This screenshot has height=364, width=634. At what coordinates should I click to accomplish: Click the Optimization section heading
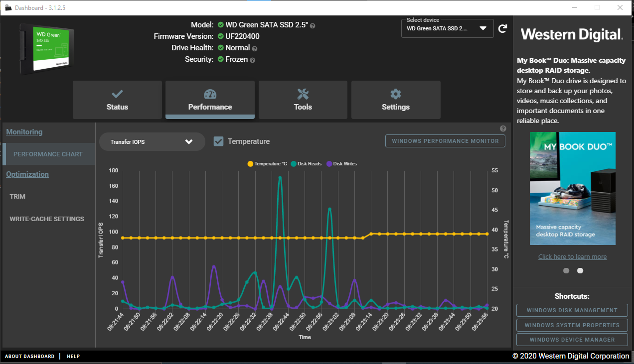(27, 174)
